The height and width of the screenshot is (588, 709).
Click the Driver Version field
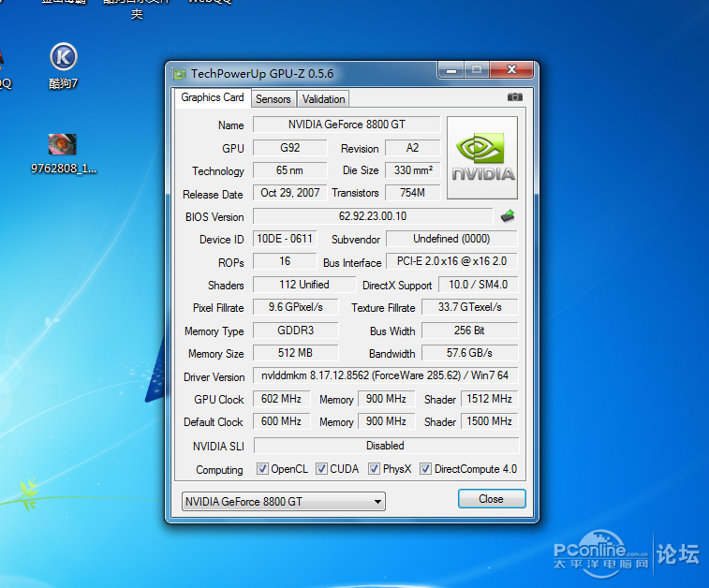pos(385,375)
